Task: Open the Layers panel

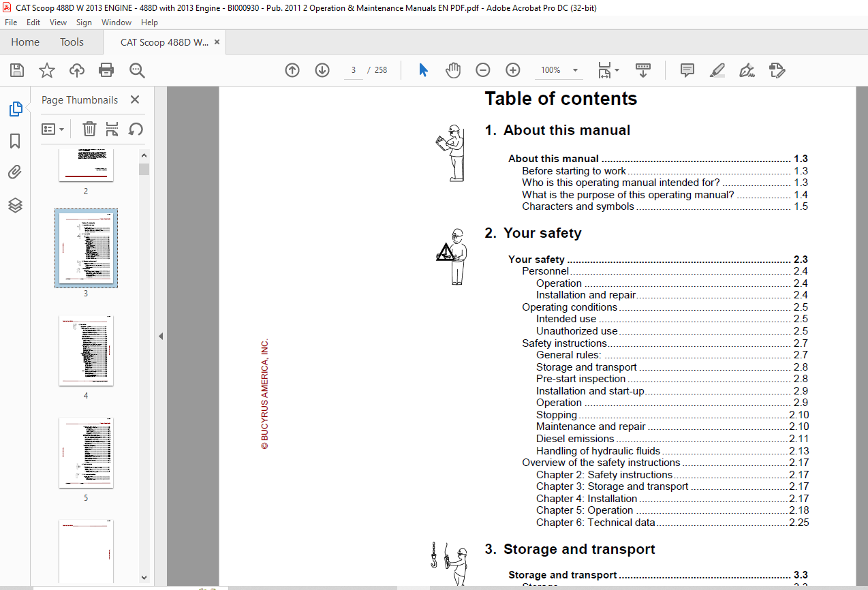Action: 15,205
